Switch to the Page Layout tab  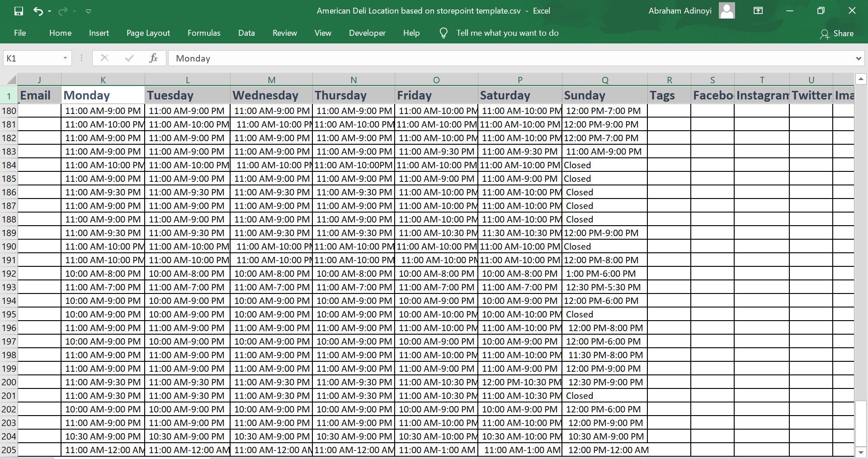[x=148, y=33]
